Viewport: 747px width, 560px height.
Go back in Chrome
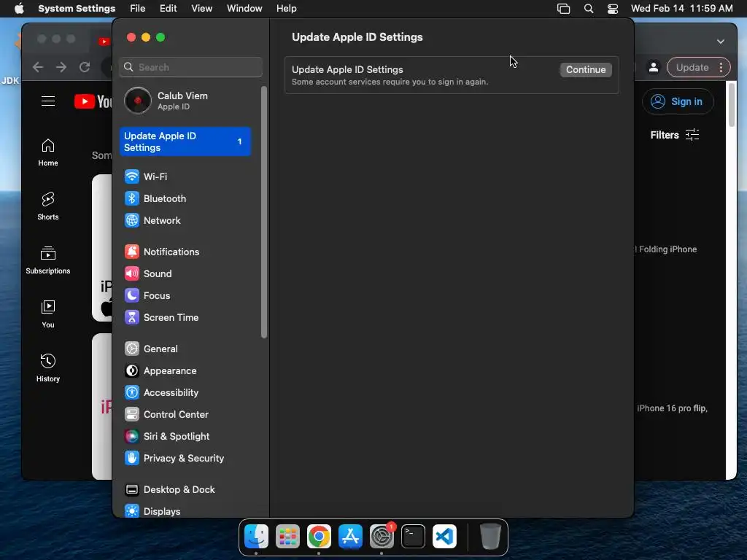point(38,67)
